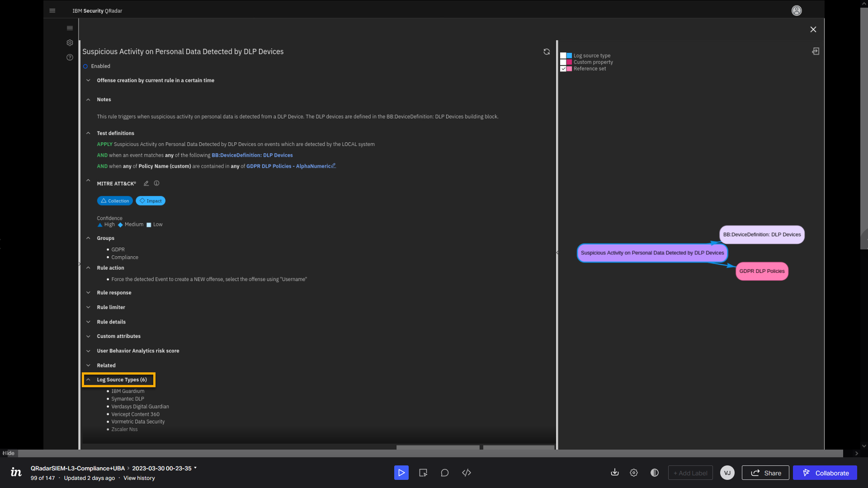The height and width of the screenshot is (488, 868).
Task: Click the pink Reference set color swatch
Action: (569, 69)
